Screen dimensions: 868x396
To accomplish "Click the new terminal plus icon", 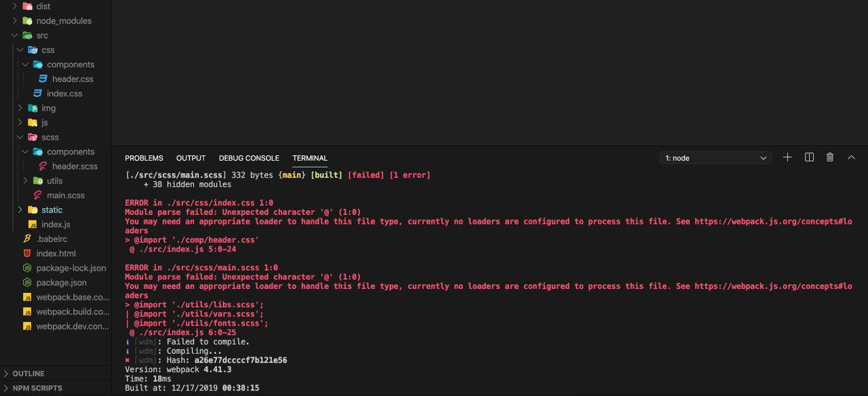I will click(787, 157).
